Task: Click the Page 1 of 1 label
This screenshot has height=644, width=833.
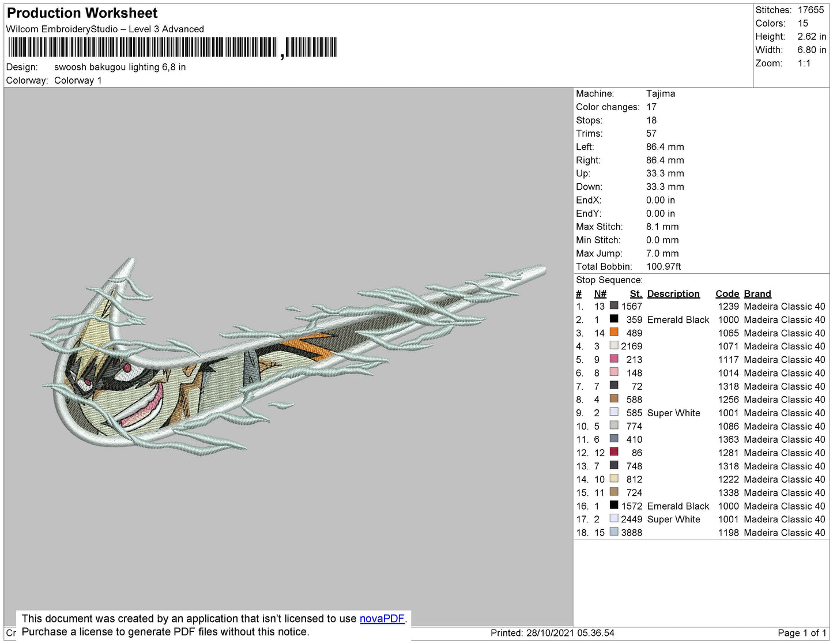Action: click(x=802, y=632)
